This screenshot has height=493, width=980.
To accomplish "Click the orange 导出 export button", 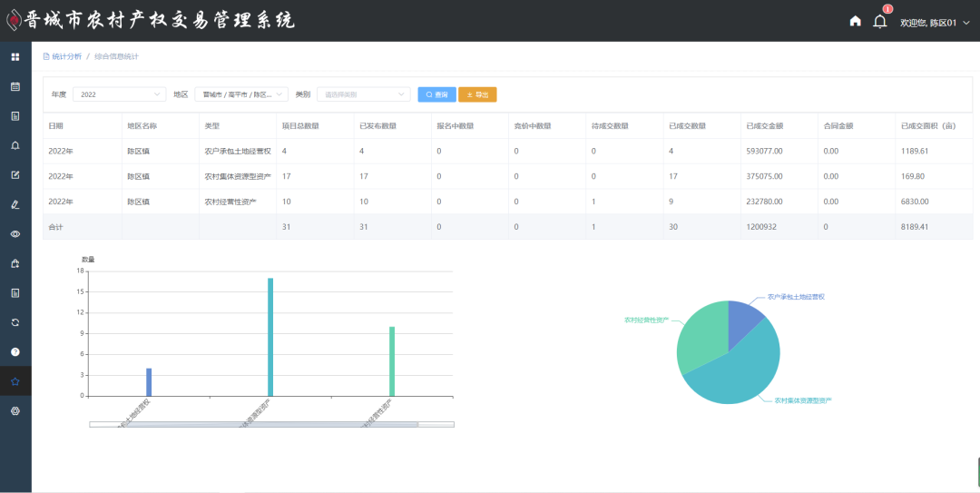I will pyautogui.click(x=477, y=94).
